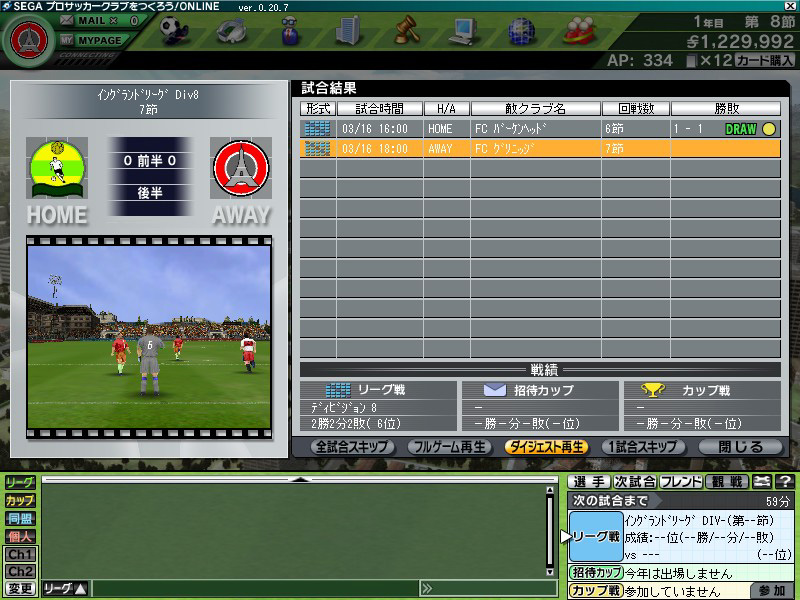The height and width of the screenshot is (600, 800).
Task: Select the FC バーケンヘッド match result row
Action: coord(540,129)
